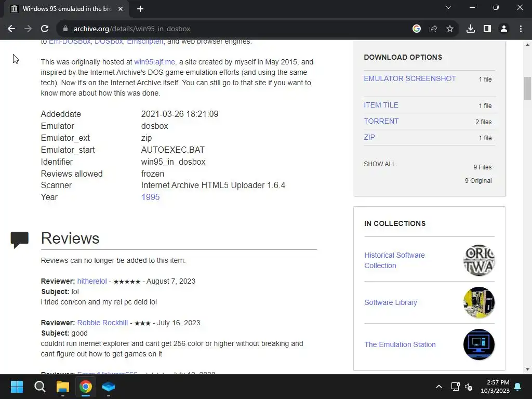Click the lock site info icon
This screenshot has width=532, height=399.
(x=65, y=29)
